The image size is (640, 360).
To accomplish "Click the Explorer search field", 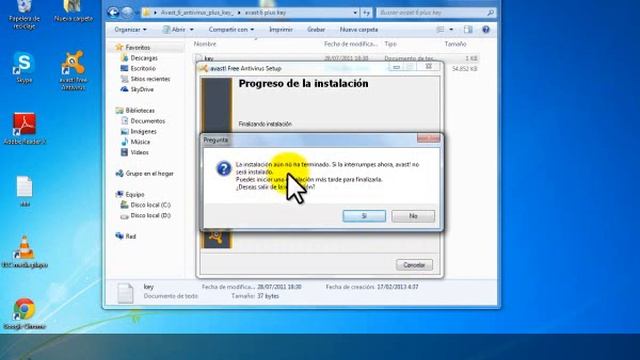I will coord(436,13).
